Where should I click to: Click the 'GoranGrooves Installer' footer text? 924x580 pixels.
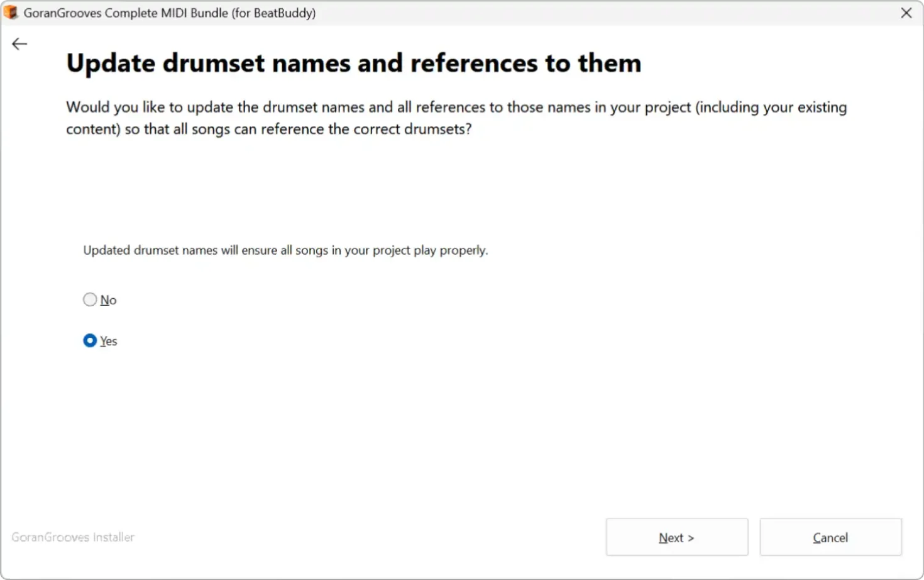[x=73, y=537]
